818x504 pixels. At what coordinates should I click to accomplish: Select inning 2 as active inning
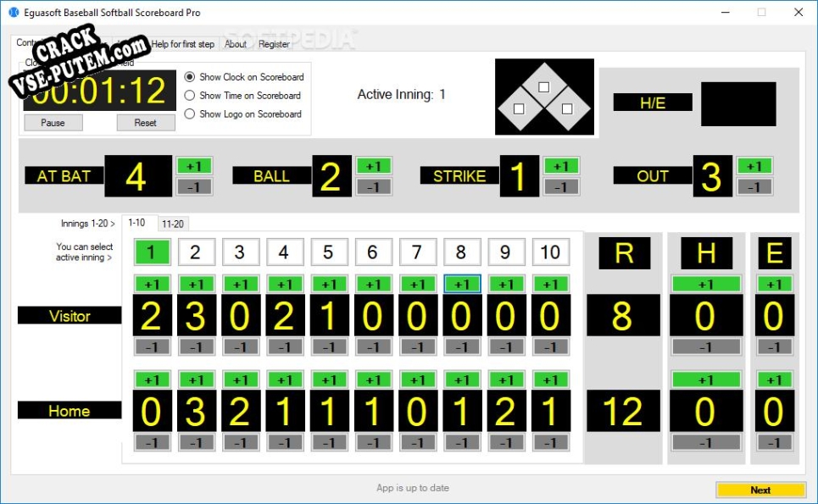point(196,252)
